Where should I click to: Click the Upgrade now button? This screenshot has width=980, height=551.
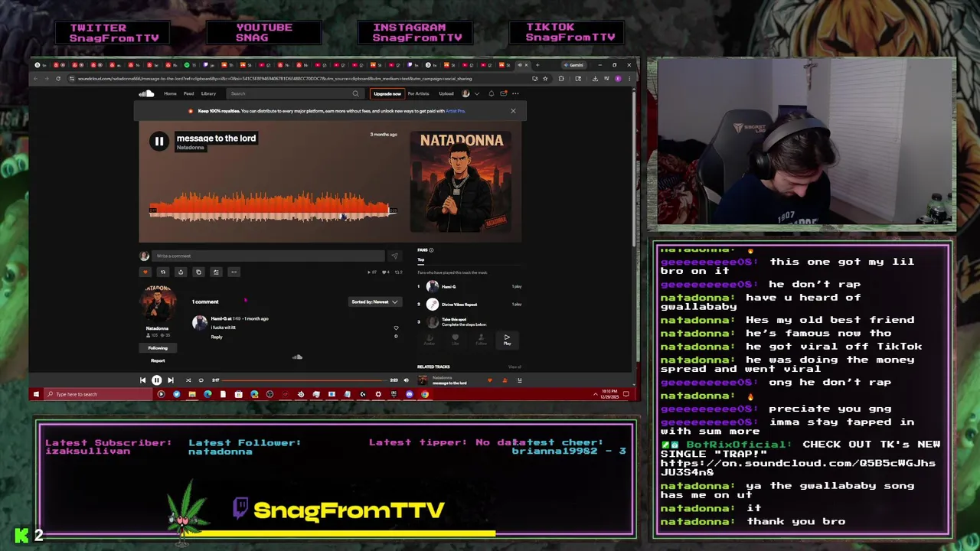(387, 93)
